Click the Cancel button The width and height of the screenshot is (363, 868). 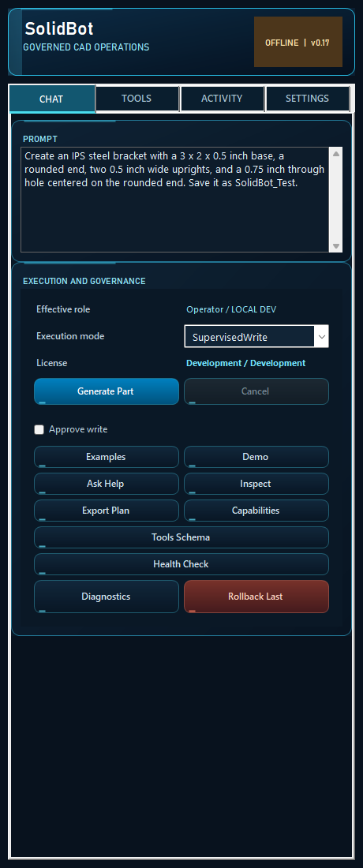pyautogui.click(x=256, y=391)
